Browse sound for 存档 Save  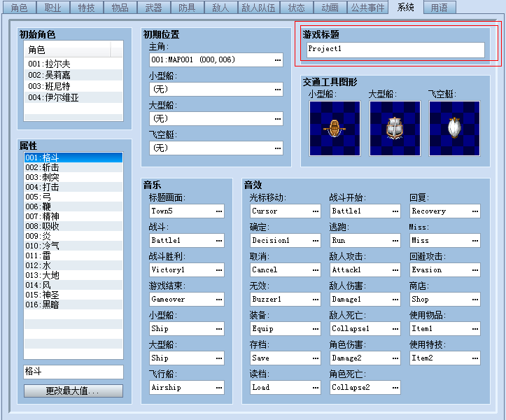point(315,358)
